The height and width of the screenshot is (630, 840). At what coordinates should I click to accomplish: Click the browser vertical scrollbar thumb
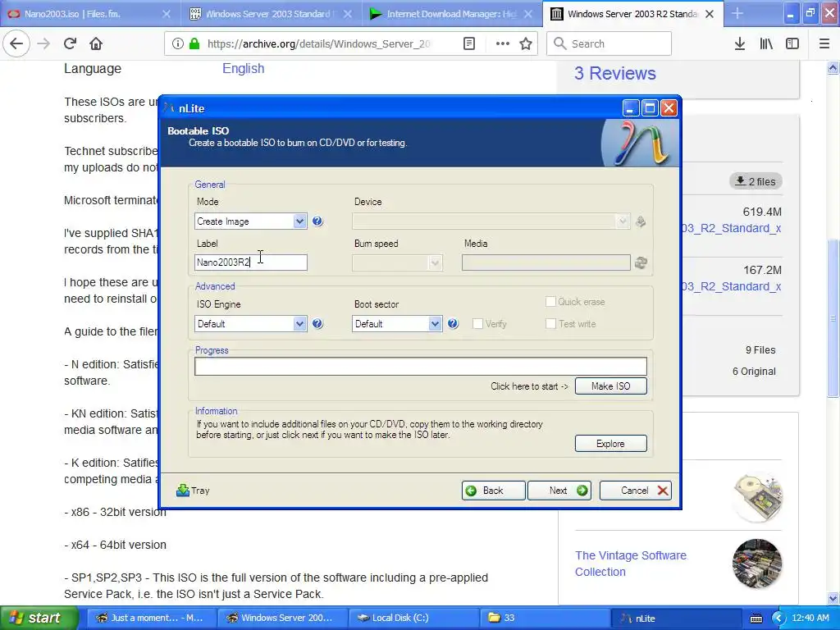point(833,317)
